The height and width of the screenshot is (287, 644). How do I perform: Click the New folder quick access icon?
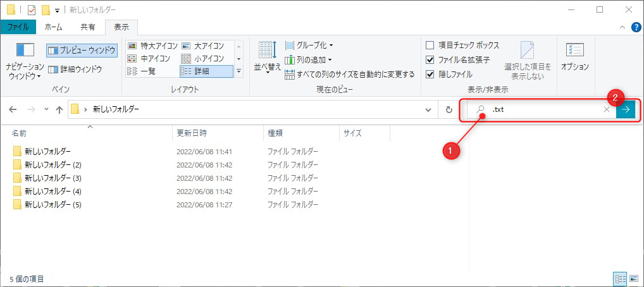click(46, 9)
